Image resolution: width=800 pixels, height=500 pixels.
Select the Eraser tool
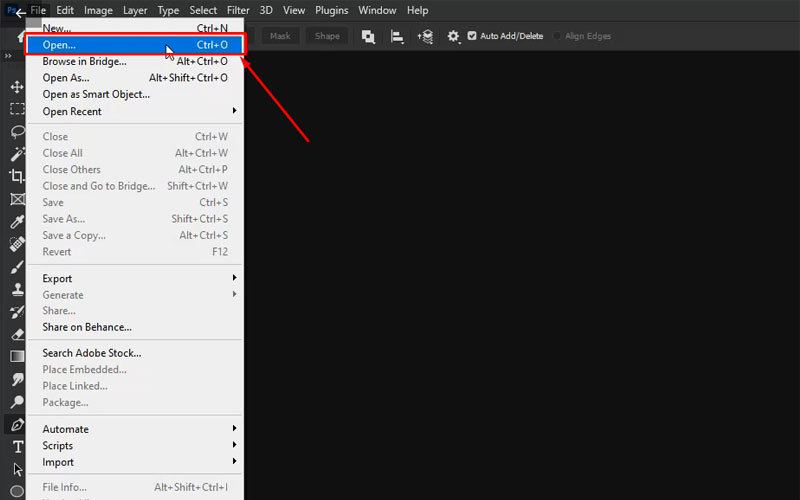tap(17, 334)
